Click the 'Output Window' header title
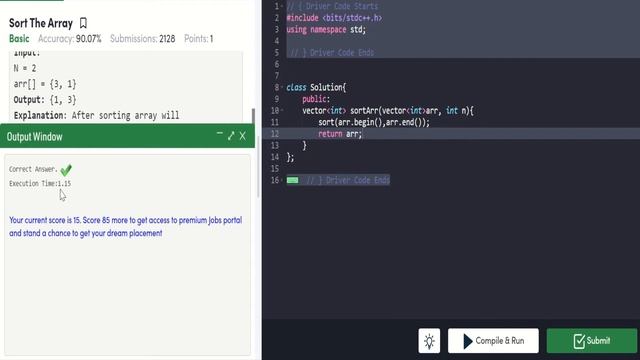Image resolution: width=640 pixels, height=360 pixels. (x=35, y=137)
